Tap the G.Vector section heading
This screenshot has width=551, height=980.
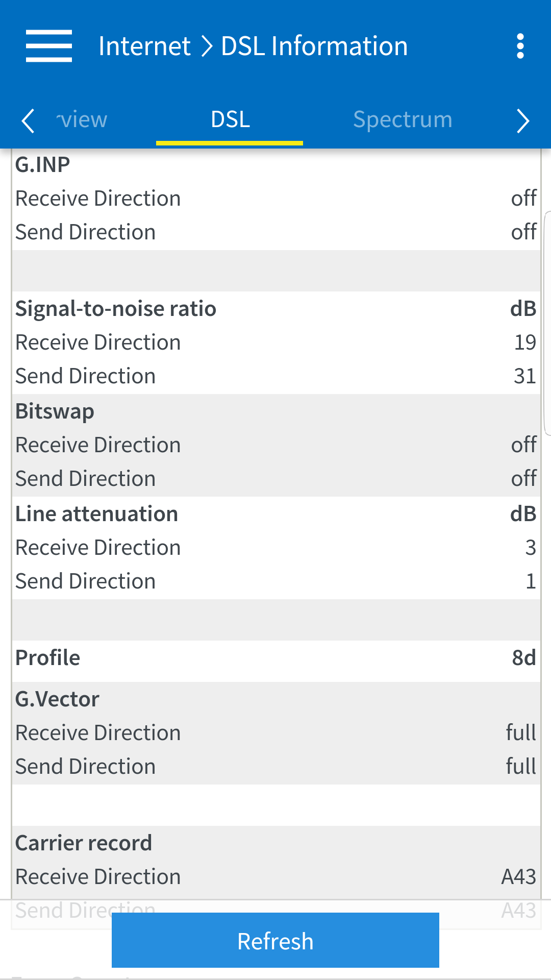click(57, 699)
